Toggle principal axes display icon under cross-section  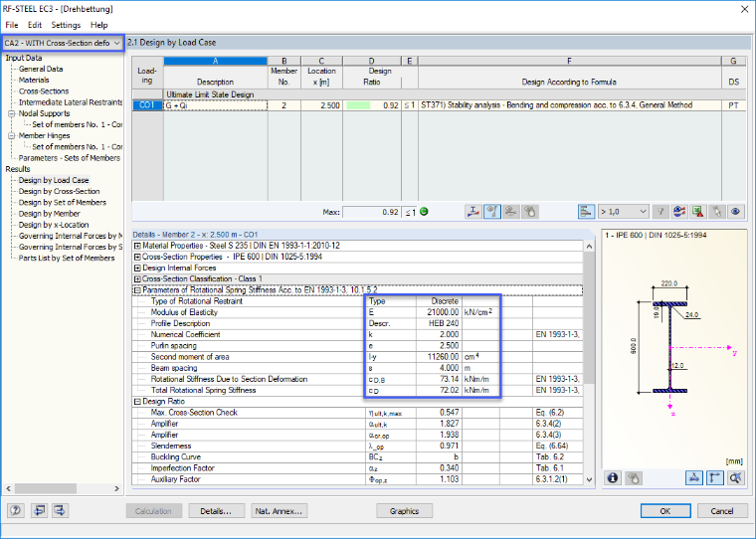(714, 477)
